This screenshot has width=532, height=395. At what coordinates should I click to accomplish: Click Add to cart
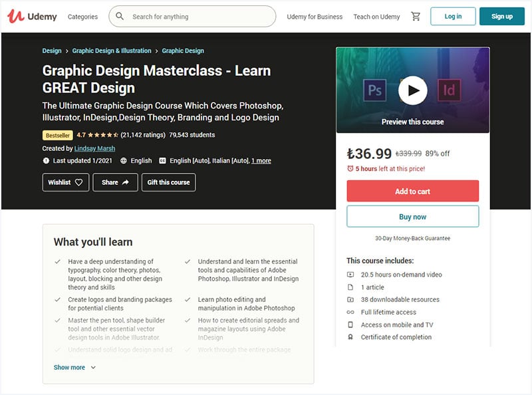pos(412,191)
